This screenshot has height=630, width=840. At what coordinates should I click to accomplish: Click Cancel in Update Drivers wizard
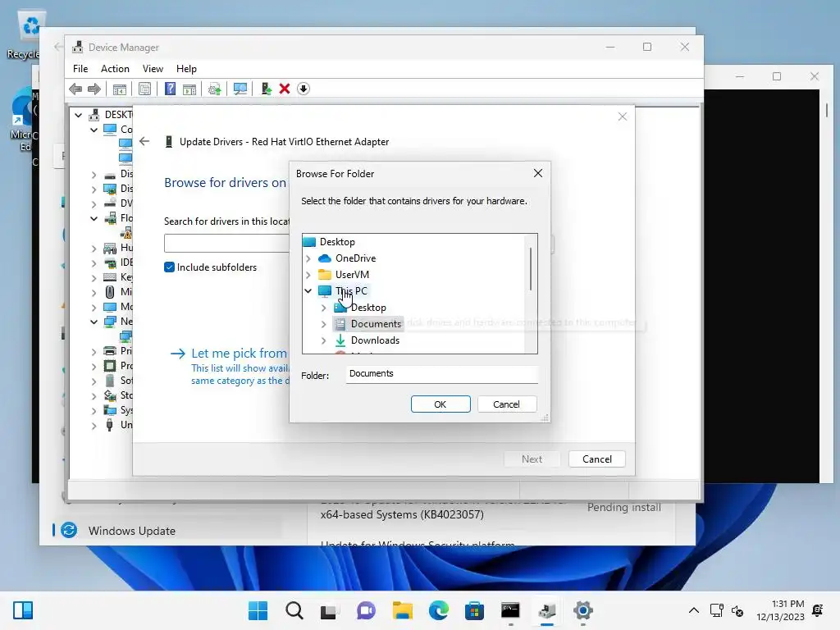pos(597,459)
